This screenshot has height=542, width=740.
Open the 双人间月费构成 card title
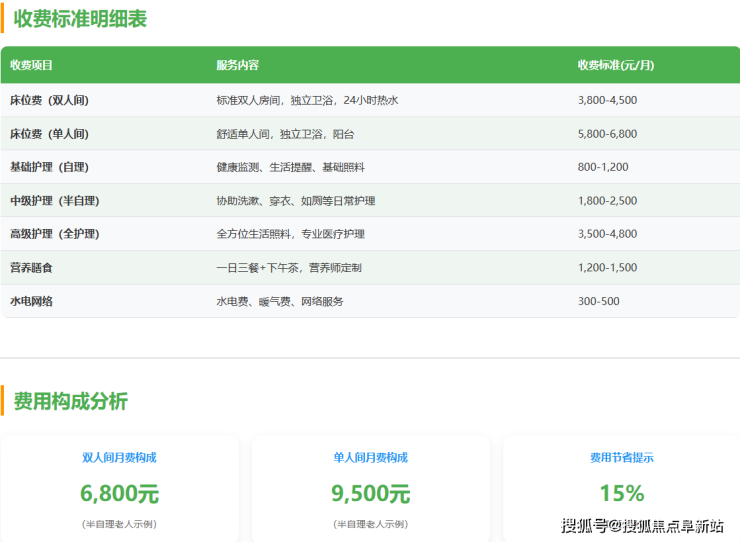119,458
